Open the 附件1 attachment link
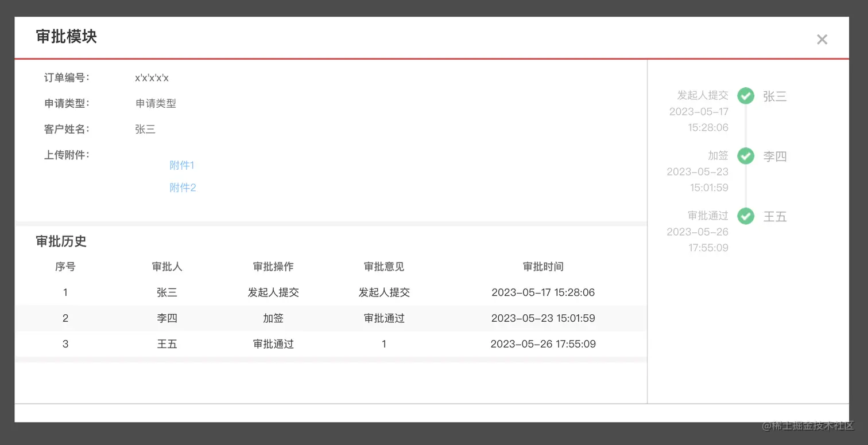This screenshot has width=868, height=445. point(182,165)
